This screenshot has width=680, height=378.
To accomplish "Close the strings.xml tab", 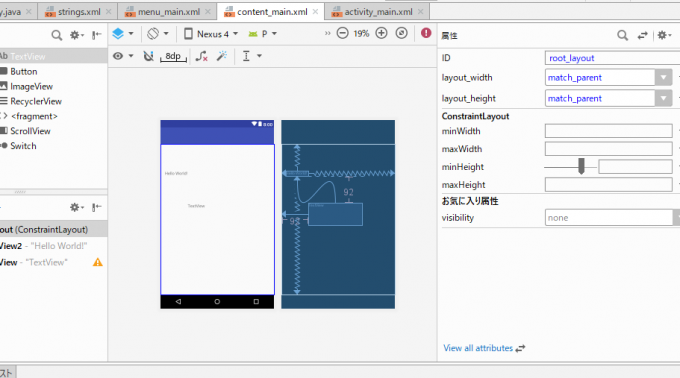I will 109,12.
